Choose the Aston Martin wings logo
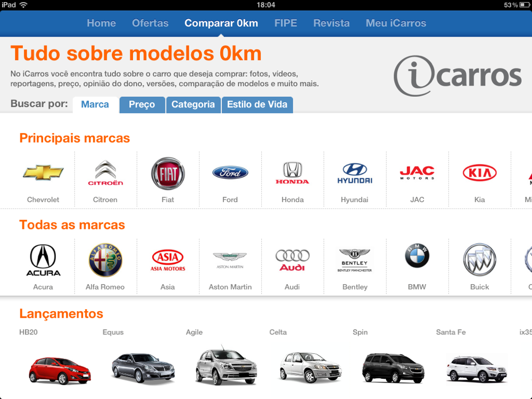532x399 pixels. click(x=230, y=260)
